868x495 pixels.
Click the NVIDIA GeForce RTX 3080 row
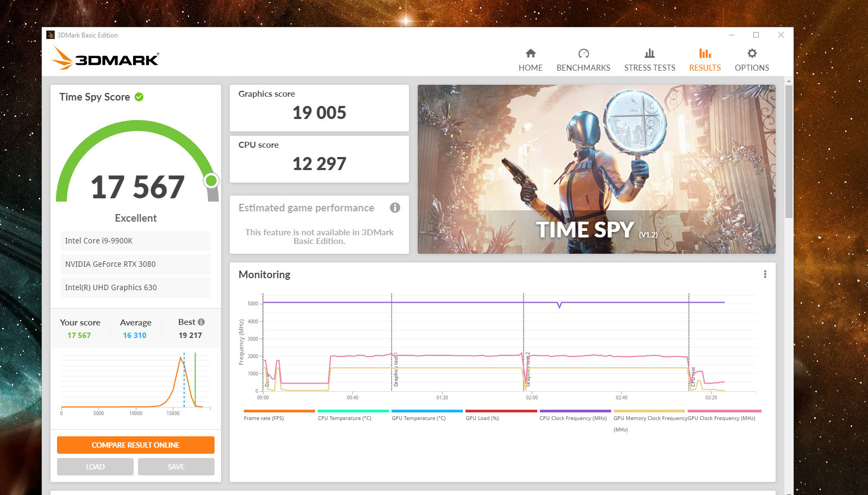point(136,264)
